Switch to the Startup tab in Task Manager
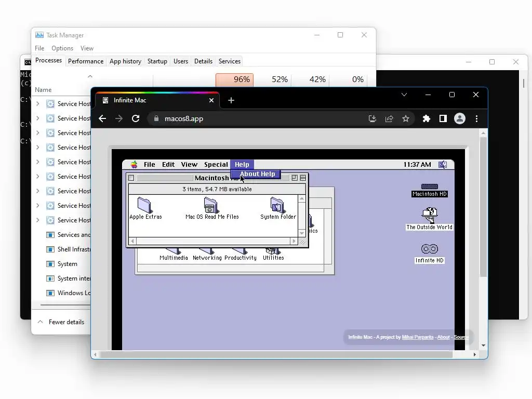The image size is (532, 399). [x=157, y=61]
